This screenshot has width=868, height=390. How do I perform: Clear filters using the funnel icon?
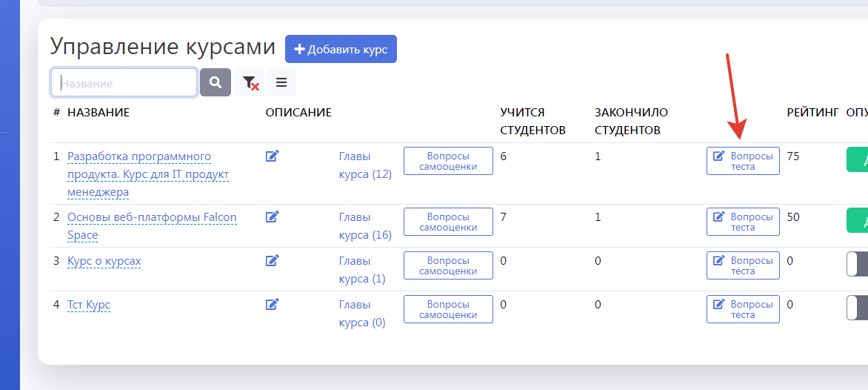pos(250,82)
